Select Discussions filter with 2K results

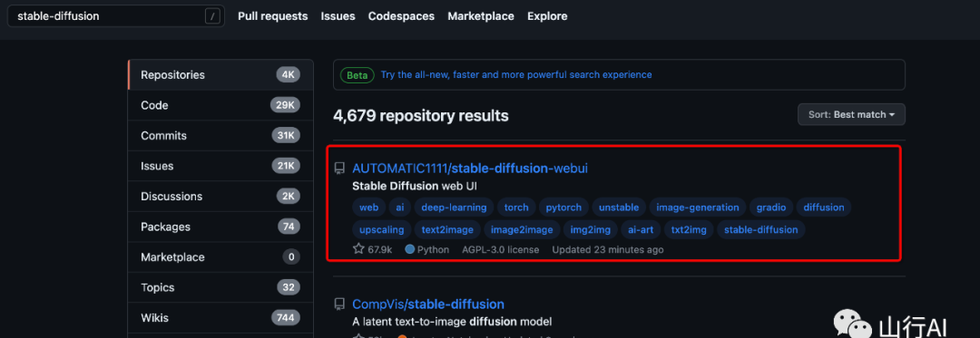click(x=220, y=197)
